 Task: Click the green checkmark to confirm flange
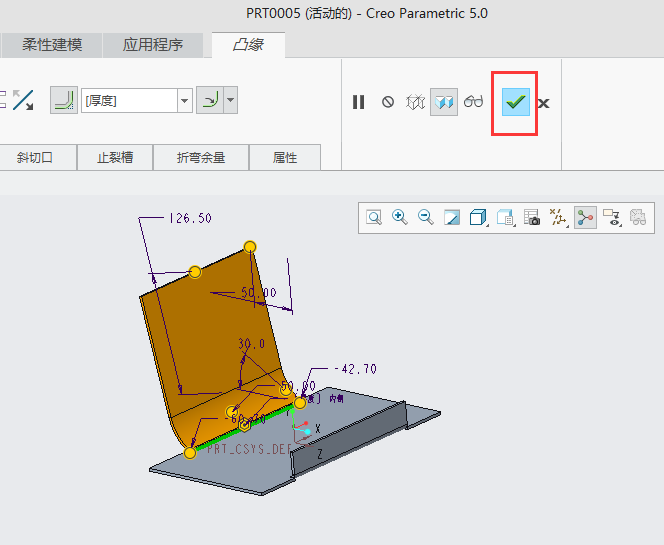pyautogui.click(x=516, y=102)
